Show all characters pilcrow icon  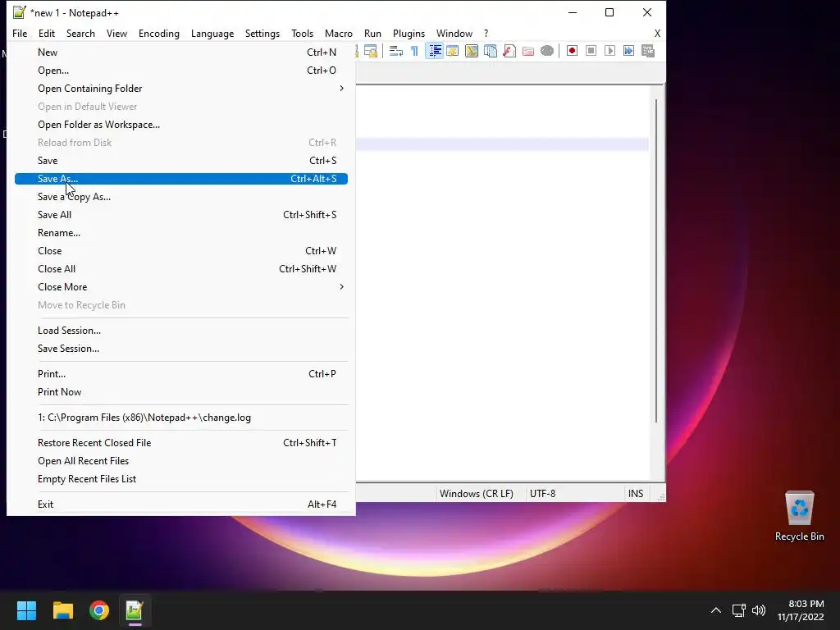(x=414, y=51)
